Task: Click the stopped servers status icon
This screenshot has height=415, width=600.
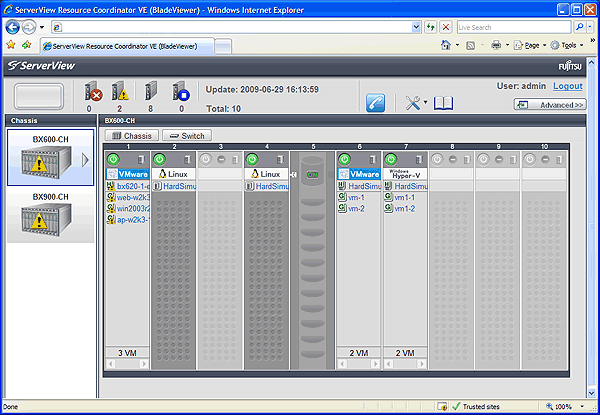Action: tap(181, 91)
